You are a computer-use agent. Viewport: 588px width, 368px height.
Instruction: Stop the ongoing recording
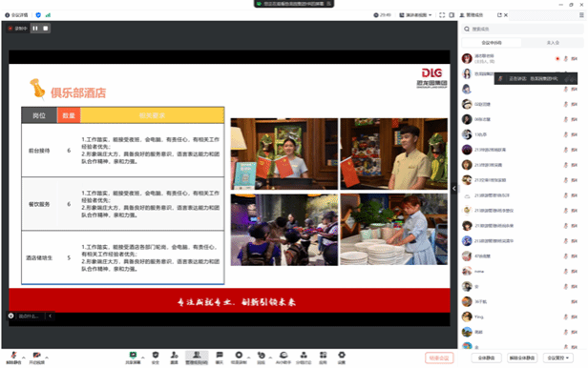point(46,28)
